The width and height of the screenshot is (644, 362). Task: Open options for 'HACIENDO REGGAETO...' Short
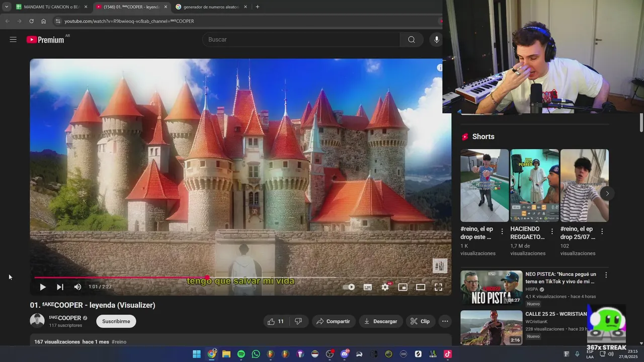click(552, 231)
